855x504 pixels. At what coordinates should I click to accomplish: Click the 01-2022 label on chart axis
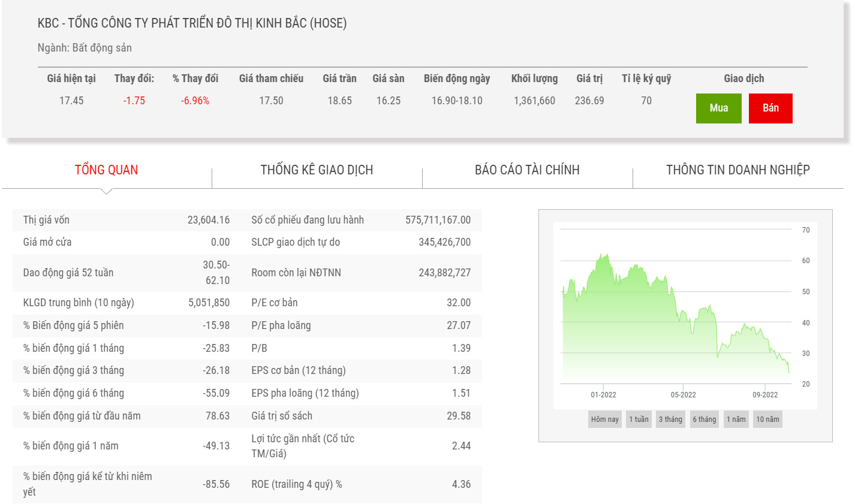603,395
